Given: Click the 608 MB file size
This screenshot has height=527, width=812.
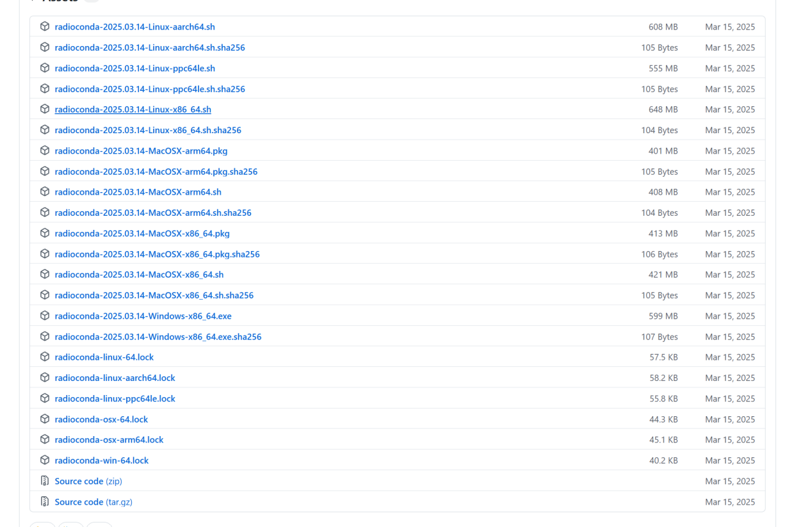Looking at the screenshot, I should pyautogui.click(x=663, y=27).
